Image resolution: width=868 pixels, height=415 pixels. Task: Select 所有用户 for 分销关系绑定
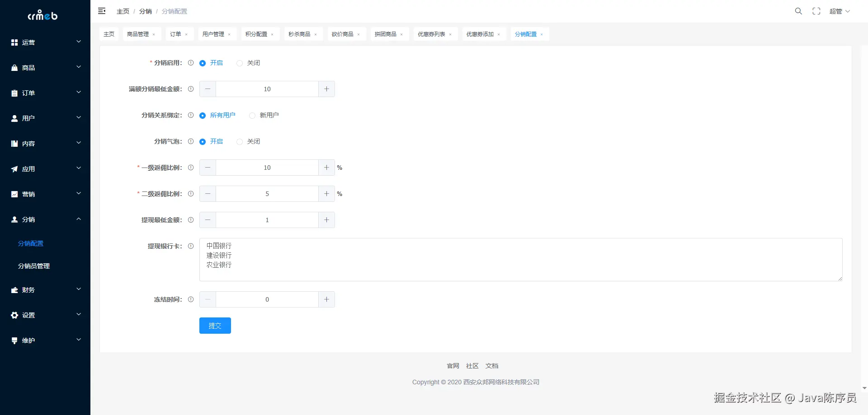tap(217, 115)
